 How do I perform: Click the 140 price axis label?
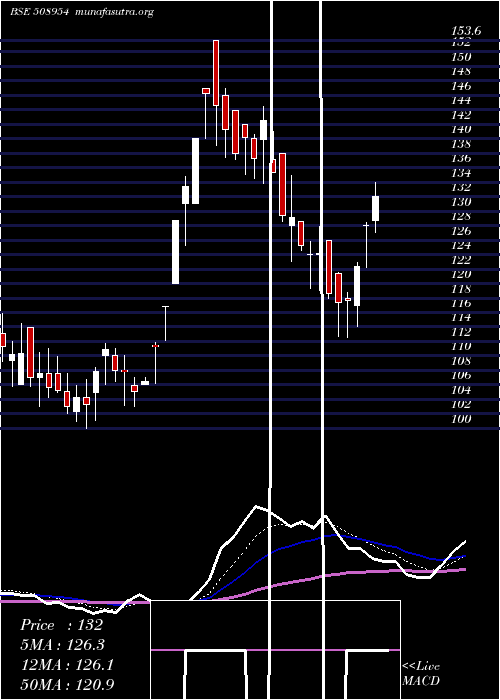pyautogui.click(x=461, y=129)
